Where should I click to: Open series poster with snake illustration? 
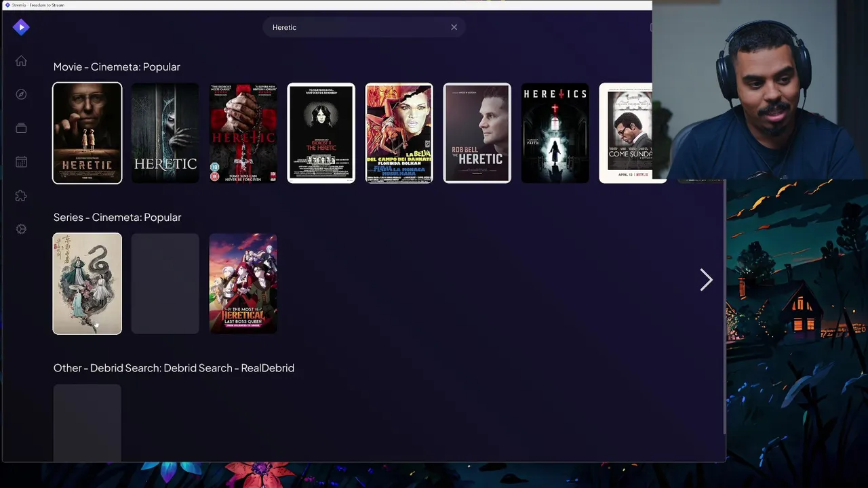tap(87, 283)
